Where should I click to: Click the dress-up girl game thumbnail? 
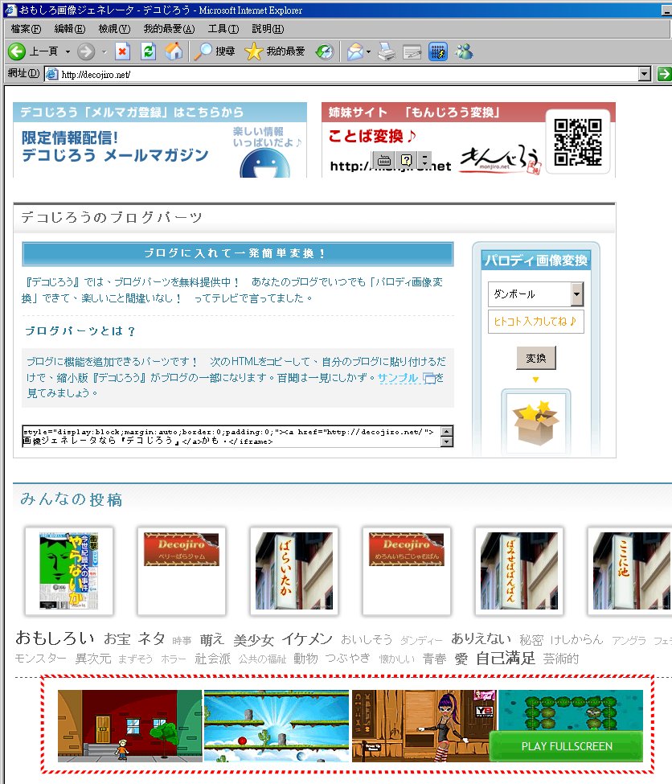pyautogui.click(x=424, y=726)
